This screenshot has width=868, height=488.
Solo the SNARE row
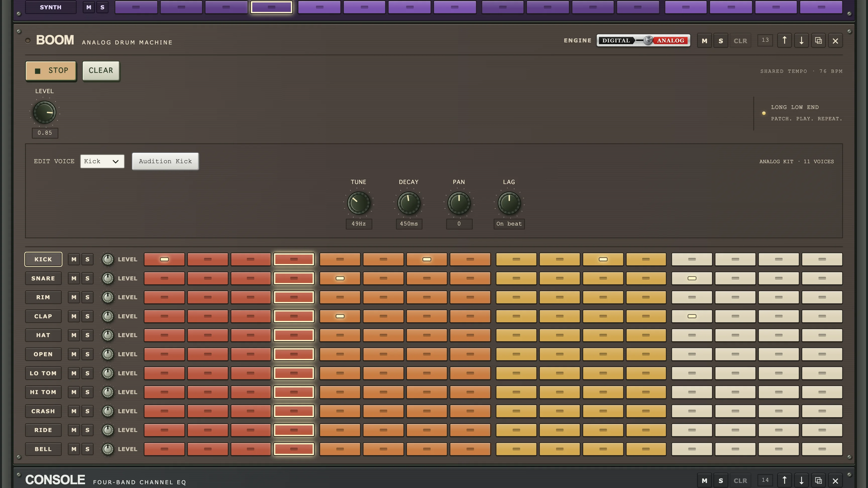(88, 278)
